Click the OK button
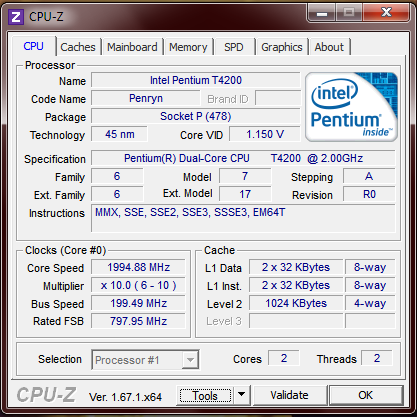417x417 pixels. (x=366, y=395)
